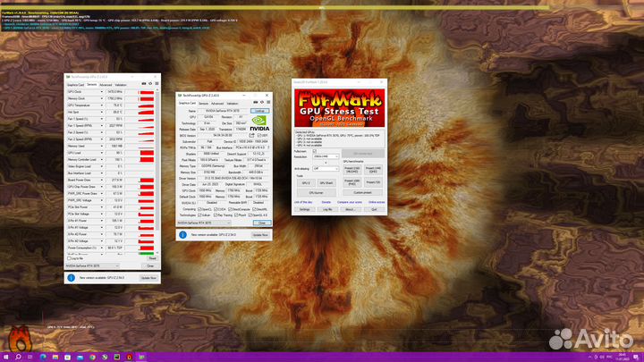Open taskbar Search
This screenshot has width=644, height=362.
pos(18,357)
